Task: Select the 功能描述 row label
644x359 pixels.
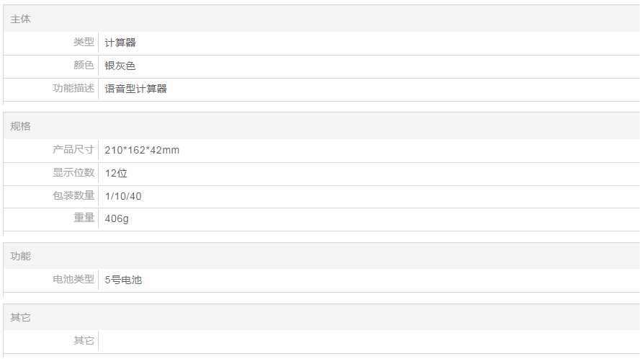Action: point(73,89)
